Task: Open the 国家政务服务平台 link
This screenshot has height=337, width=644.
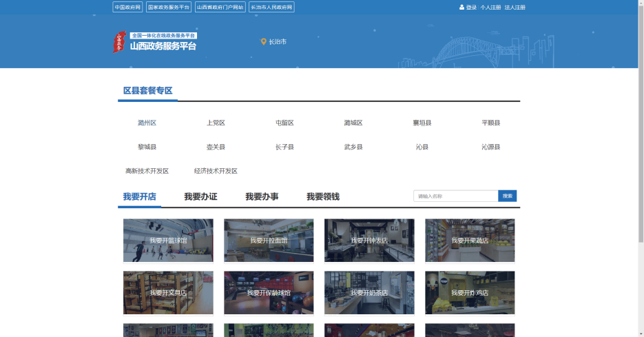Action: 169,7
